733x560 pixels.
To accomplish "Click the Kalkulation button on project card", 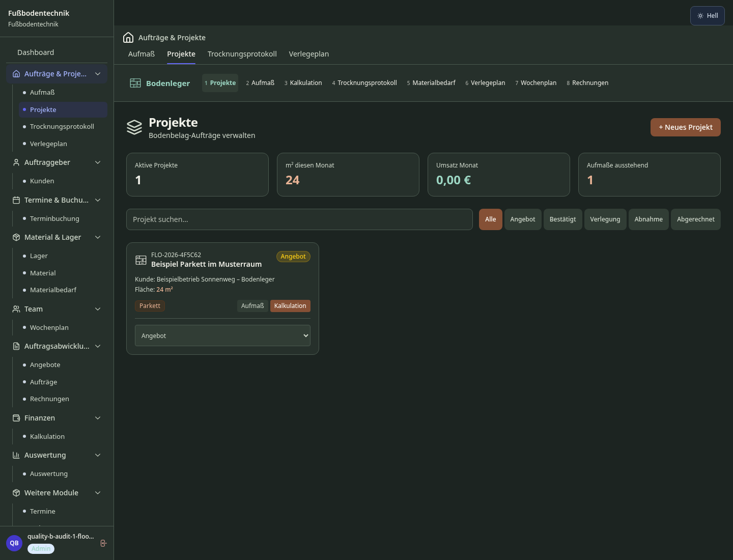I will [x=290, y=306].
